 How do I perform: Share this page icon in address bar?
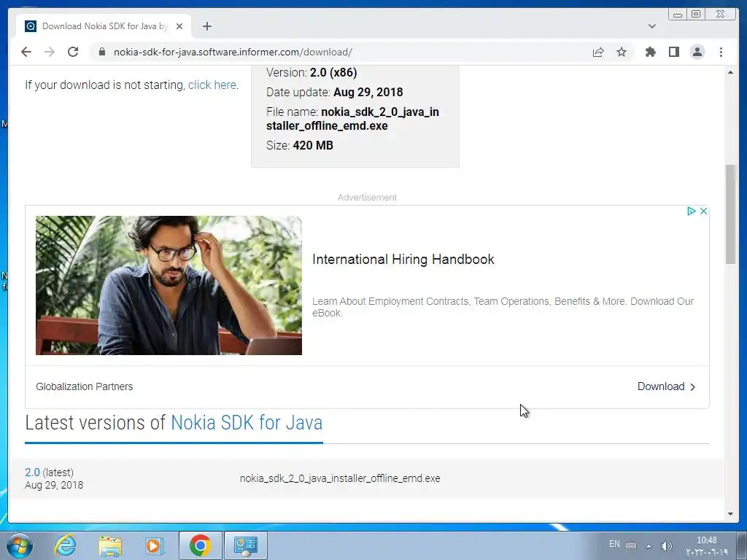[x=598, y=52]
